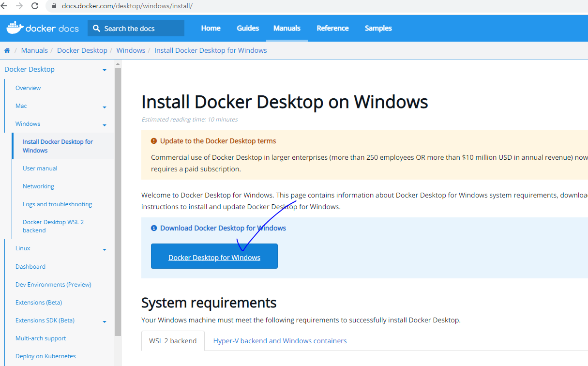Open Windows in the sidebar
The image size is (588, 366).
pyautogui.click(x=28, y=124)
